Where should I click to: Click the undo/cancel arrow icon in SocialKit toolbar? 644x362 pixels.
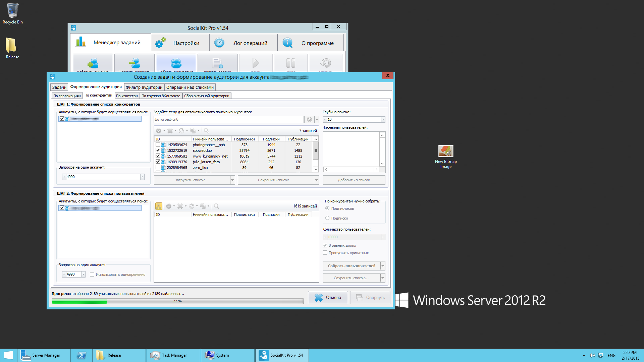[x=326, y=63]
